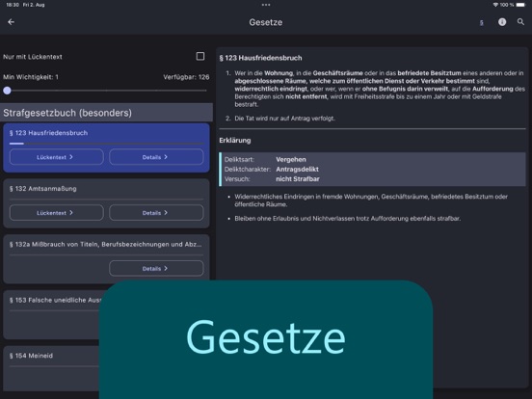Click the Gesetze page title
Screen dimensions: 532x399
click(266, 22)
